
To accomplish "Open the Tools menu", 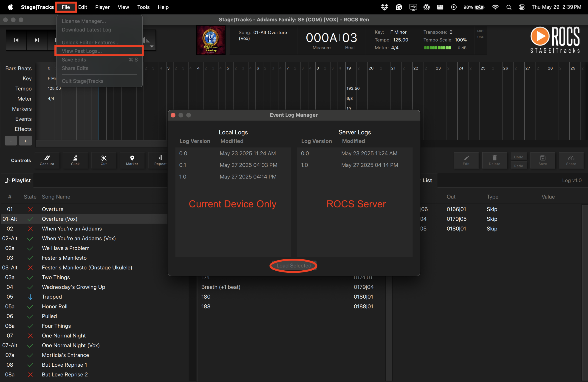I will (143, 7).
